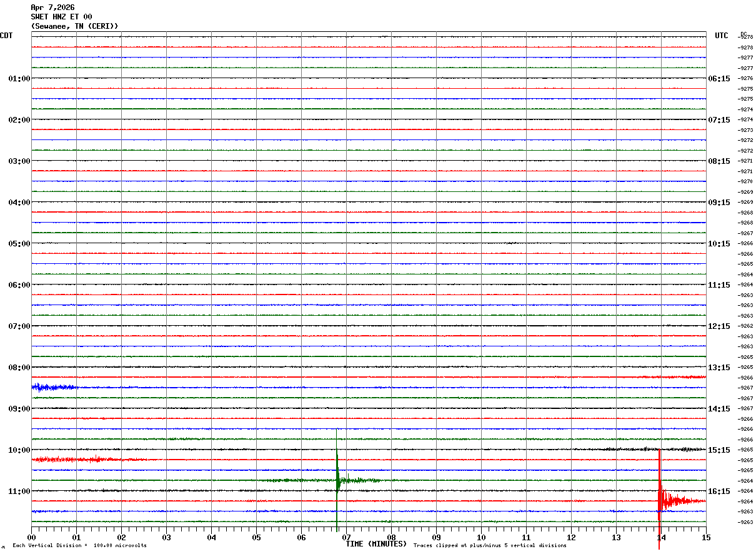Image resolution: width=756 pixels, height=554 pixels.
Task: Select the 04:00 CDT row label
Action: [19, 203]
